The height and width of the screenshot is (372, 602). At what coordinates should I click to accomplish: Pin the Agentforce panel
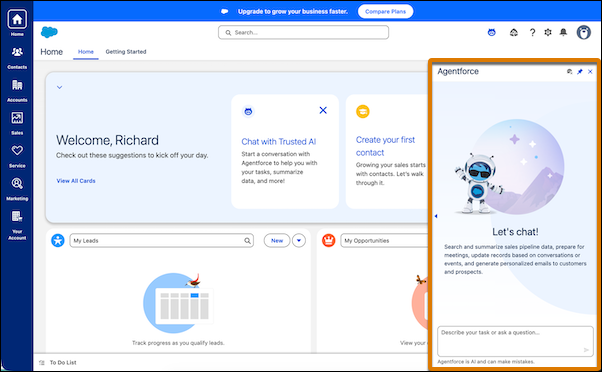(x=580, y=71)
